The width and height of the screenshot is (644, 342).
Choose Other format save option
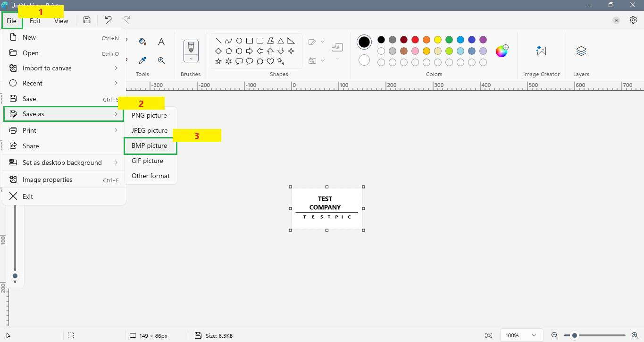coord(151,176)
